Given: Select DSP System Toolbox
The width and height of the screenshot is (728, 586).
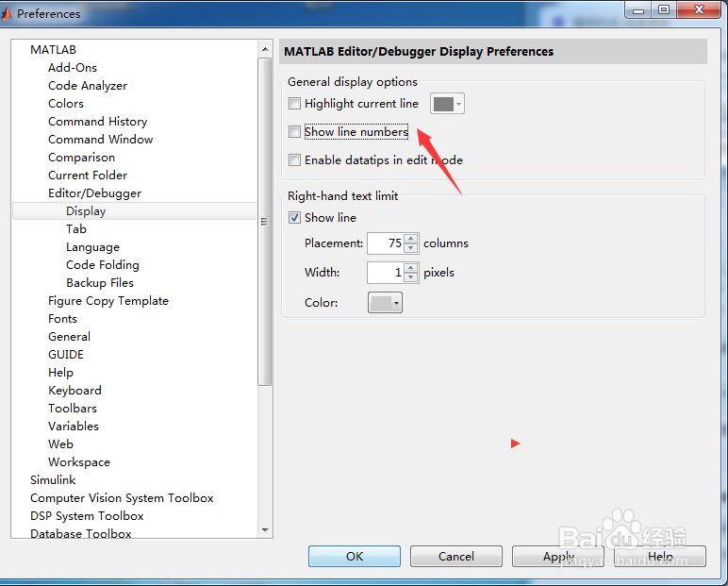Looking at the screenshot, I should pos(87,516).
